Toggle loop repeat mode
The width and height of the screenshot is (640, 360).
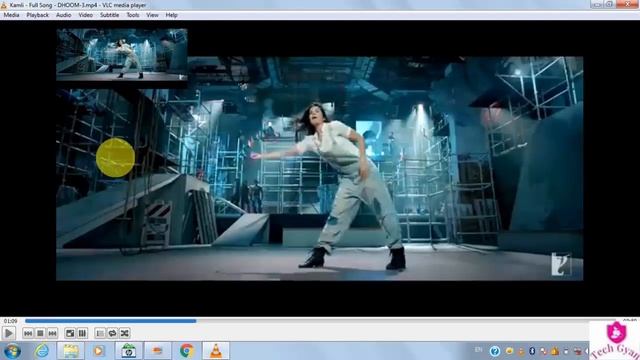(x=112, y=333)
